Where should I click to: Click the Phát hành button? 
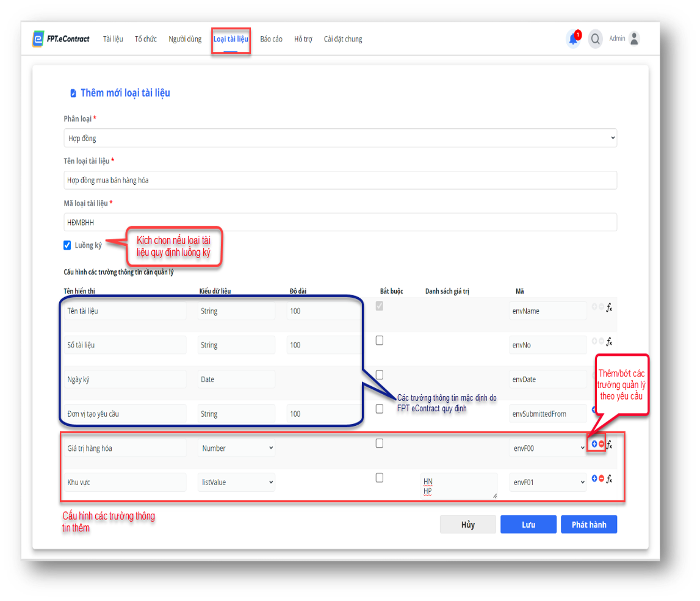[589, 524]
